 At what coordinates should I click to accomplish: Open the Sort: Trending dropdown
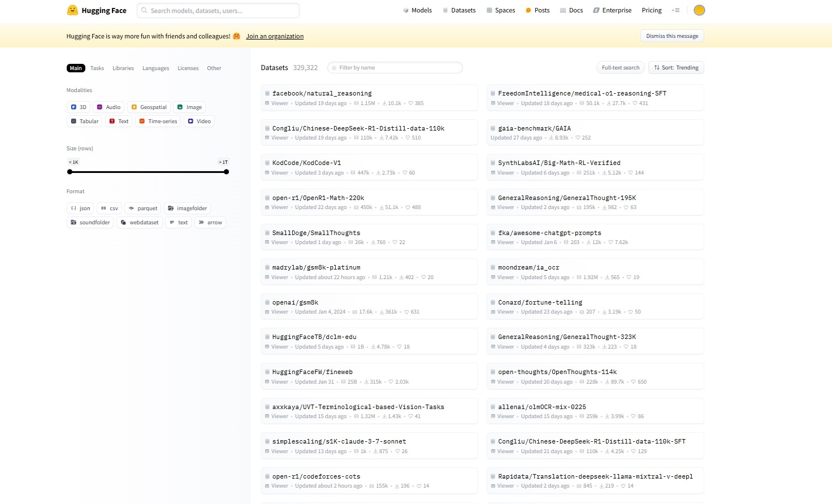coord(676,68)
